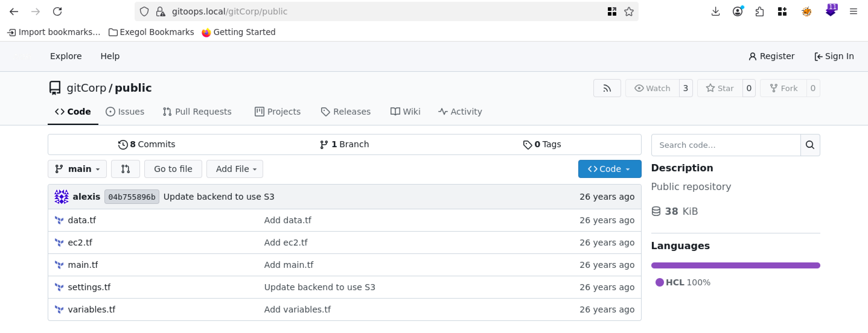Star the gitCorp/public repository

click(x=720, y=88)
